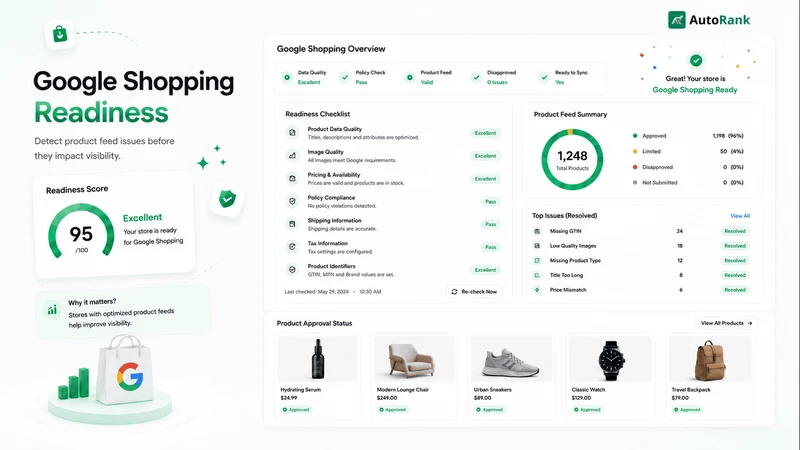Click the Not Submitted legend label
800x450 pixels.
660,183
